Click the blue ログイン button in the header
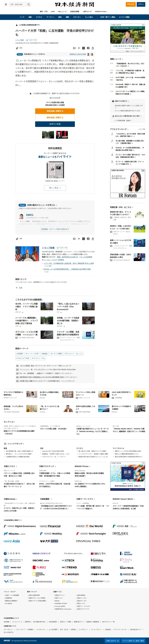This screenshot has height=644, width=149. pyautogui.click(x=141, y=4)
